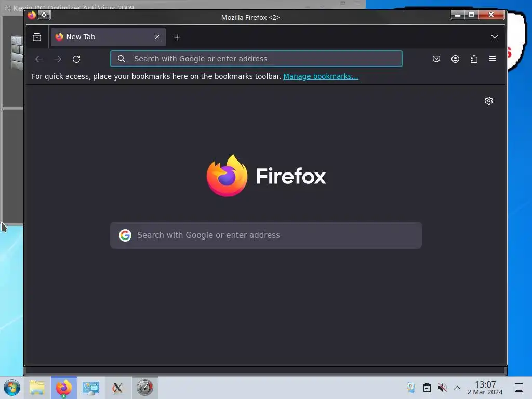Open Firefox View tab overview icon

37,37
